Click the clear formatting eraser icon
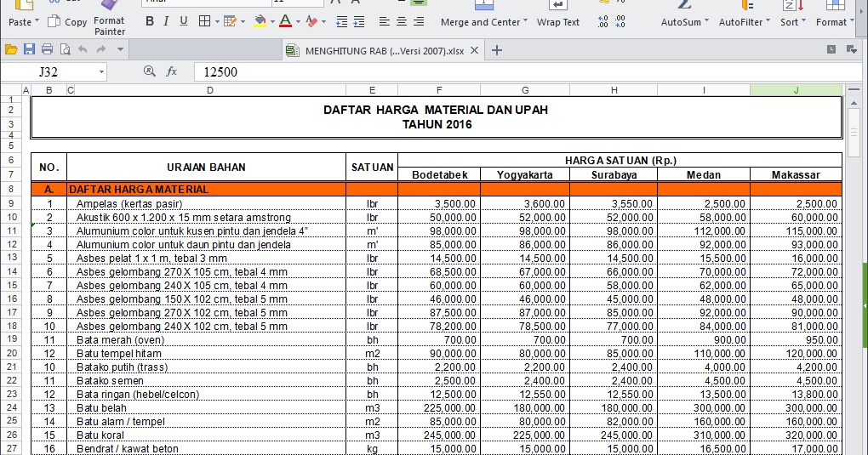 (x=311, y=21)
